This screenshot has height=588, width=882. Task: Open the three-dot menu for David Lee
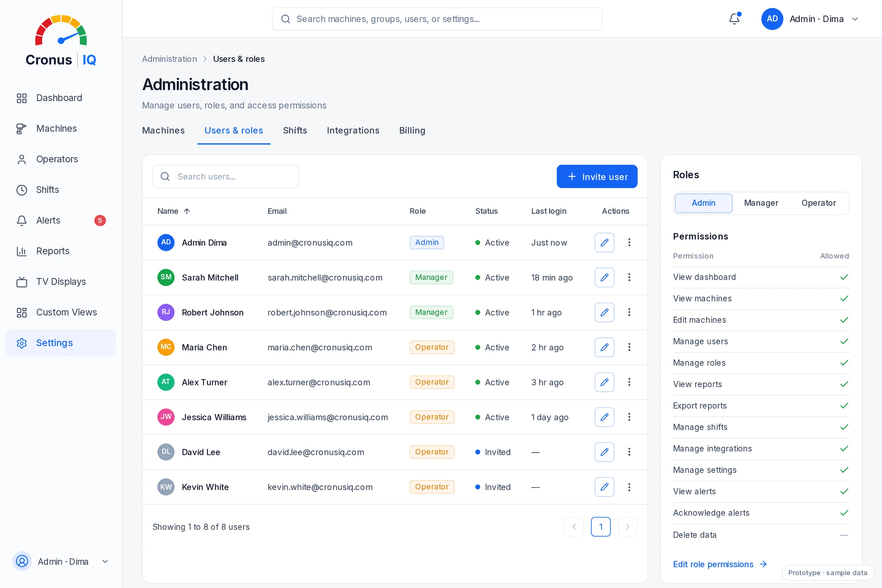tap(629, 452)
